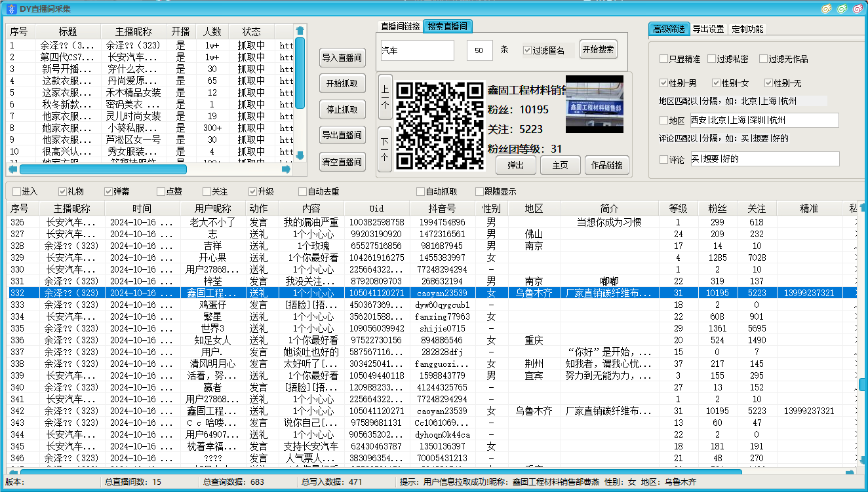Click the streamer profile photo thumbnail
Viewport: 868px width, 492px height.
coord(594,104)
